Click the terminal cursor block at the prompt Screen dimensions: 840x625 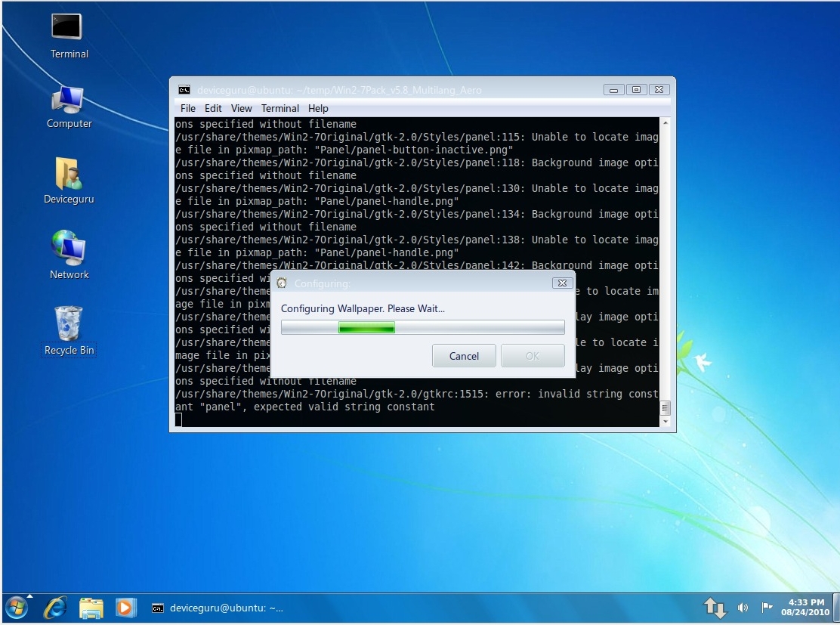click(178, 419)
